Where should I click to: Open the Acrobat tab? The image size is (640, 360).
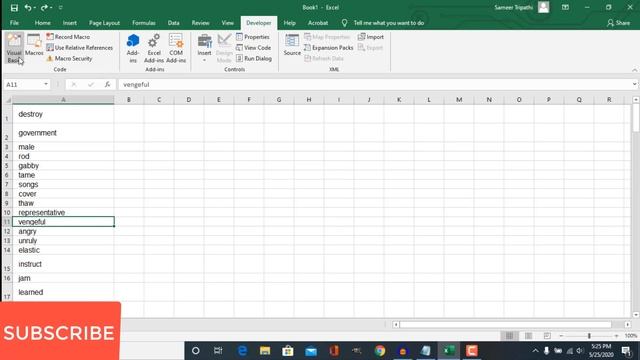tap(318, 23)
